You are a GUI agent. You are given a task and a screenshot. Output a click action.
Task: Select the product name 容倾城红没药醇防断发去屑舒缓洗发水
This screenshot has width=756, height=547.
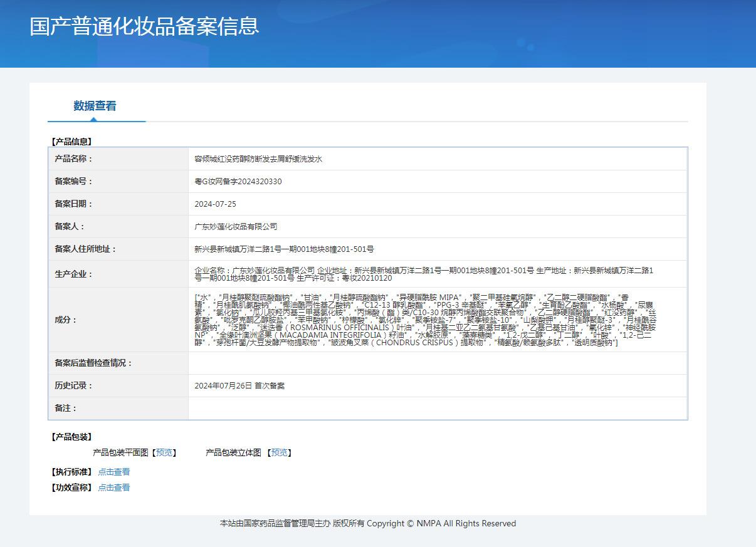click(258, 159)
